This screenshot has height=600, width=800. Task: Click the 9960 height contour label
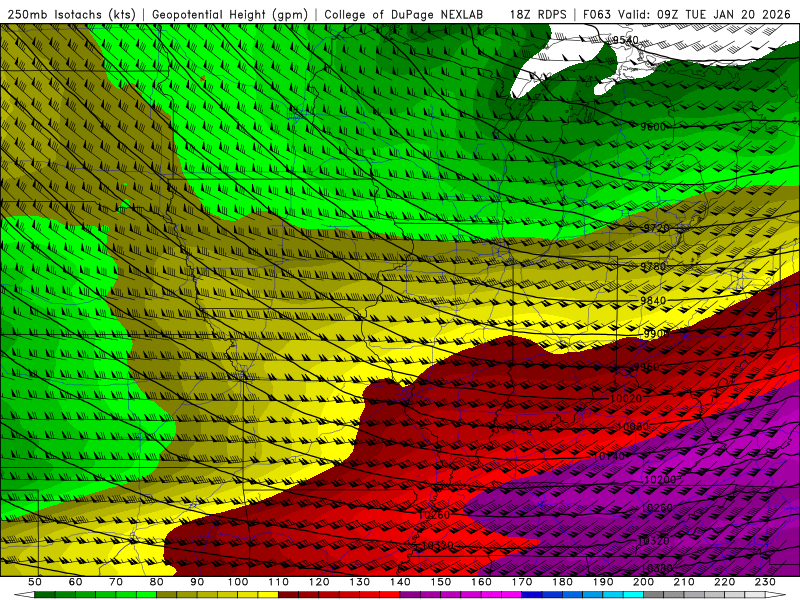click(646, 367)
